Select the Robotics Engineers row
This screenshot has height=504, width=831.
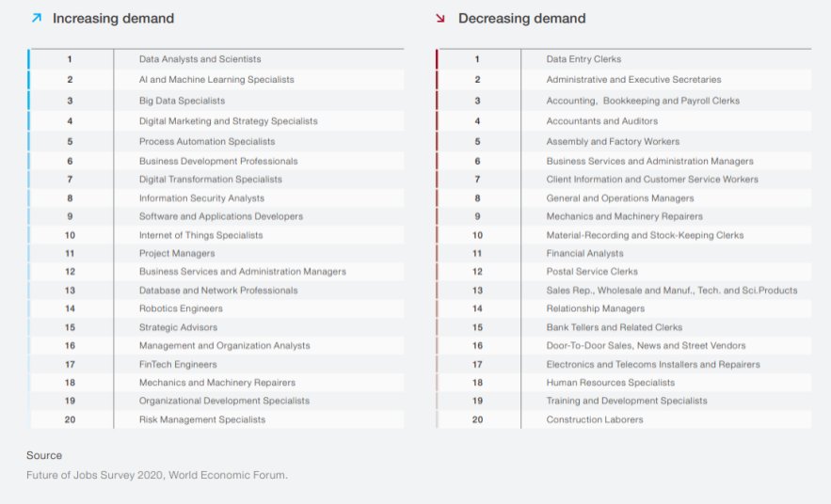click(216, 308)
